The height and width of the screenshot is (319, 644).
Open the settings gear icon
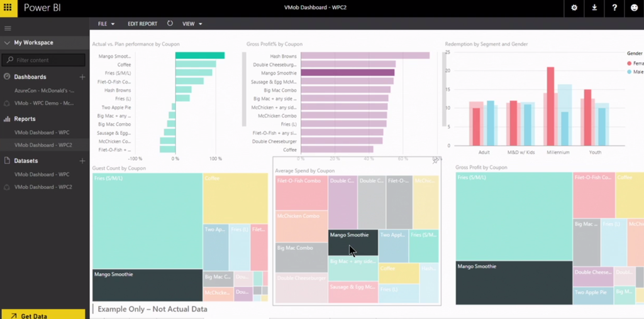[574, 8]
